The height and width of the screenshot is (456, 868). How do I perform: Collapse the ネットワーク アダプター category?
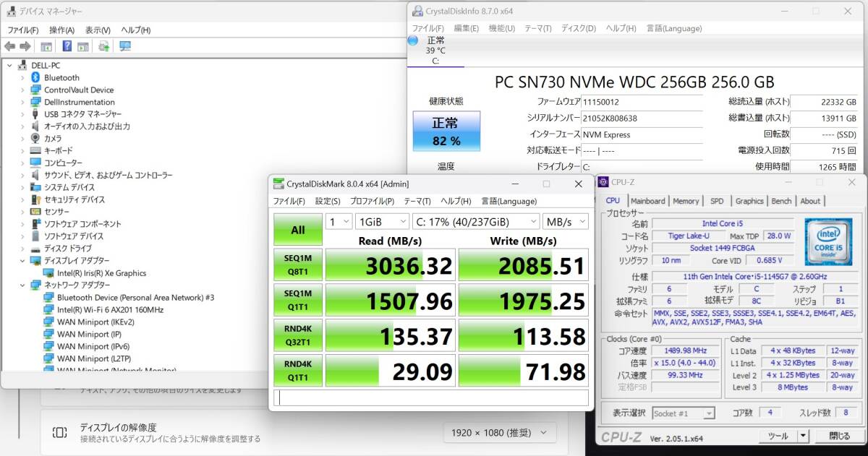coord(22,285)
